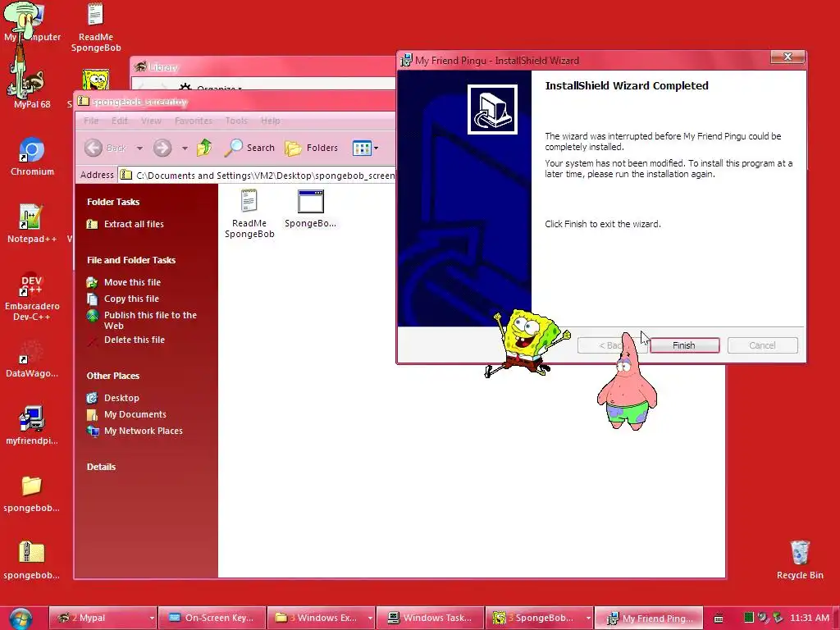Click the Views icon in Explorer toolbar

click(x=362, y=148)
